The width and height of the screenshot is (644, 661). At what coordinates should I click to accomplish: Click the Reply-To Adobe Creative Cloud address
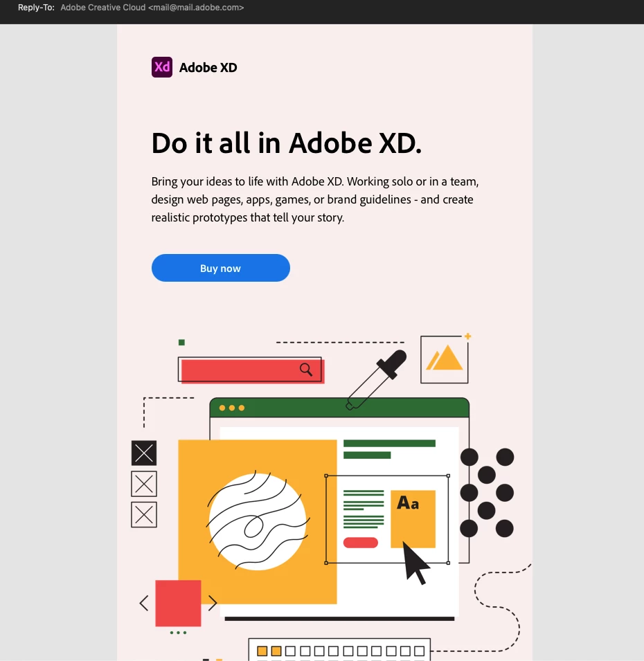tap(152, 8)
